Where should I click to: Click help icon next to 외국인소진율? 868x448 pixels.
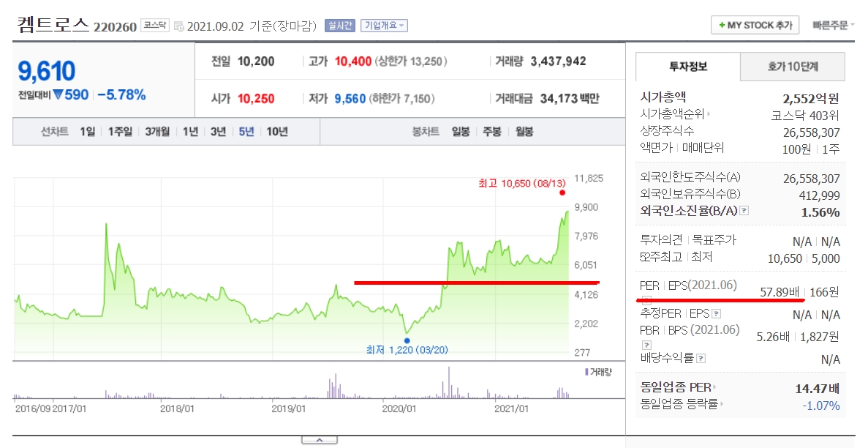tap(744, 211)
